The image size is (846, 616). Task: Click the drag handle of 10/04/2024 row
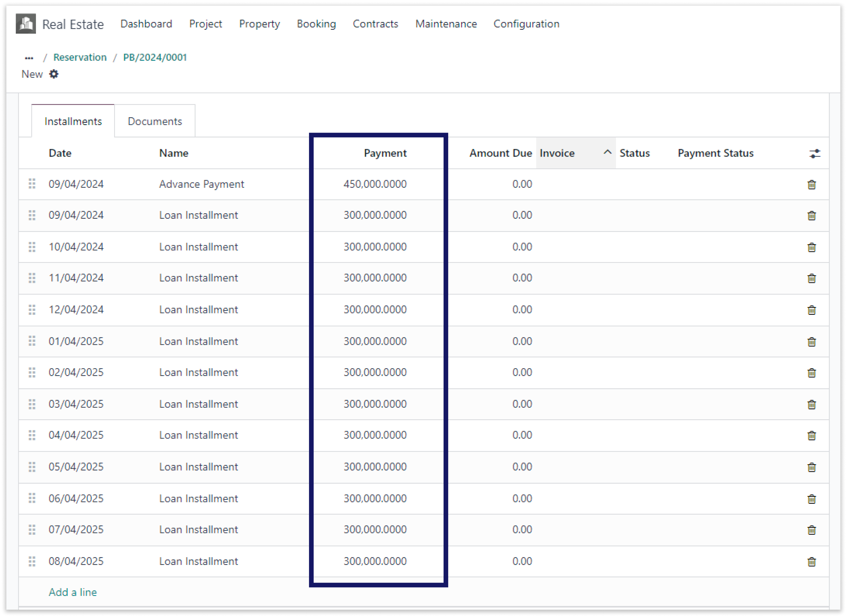click(32, 246)
